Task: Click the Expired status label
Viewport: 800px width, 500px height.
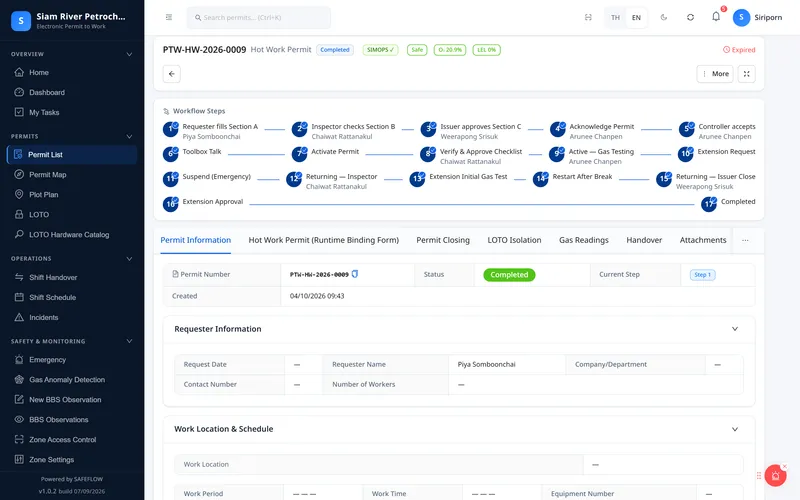Action: click(739, 50)
